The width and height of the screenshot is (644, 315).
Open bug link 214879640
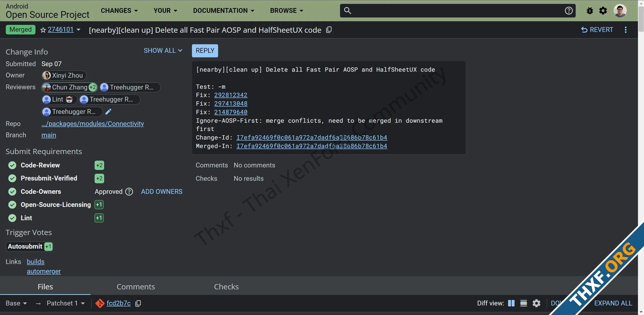(231, 112)
